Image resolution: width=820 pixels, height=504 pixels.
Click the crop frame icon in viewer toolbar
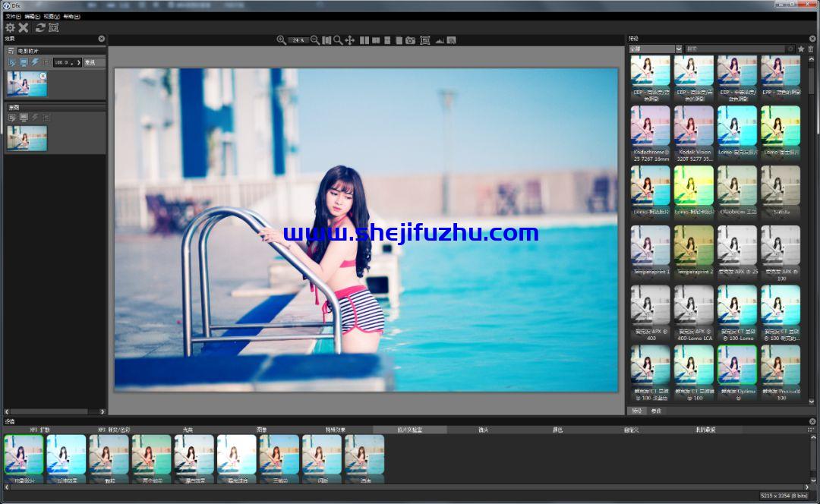coord(425,40)
